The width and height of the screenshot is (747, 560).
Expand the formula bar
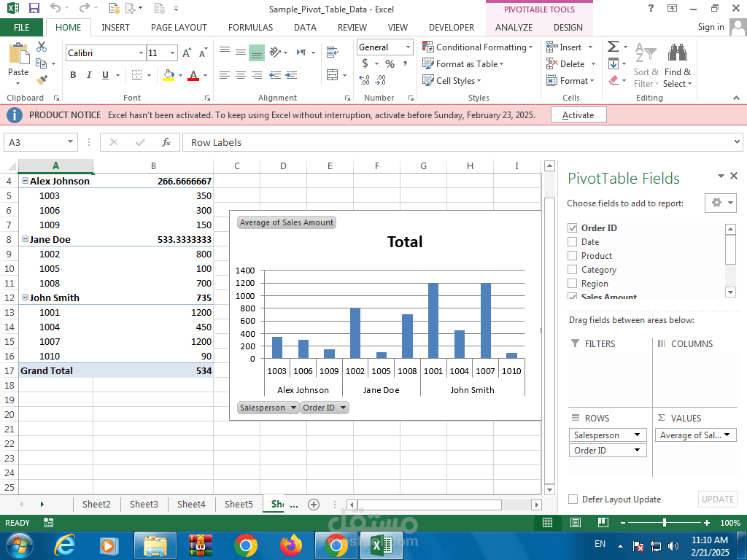coord(737,141)
